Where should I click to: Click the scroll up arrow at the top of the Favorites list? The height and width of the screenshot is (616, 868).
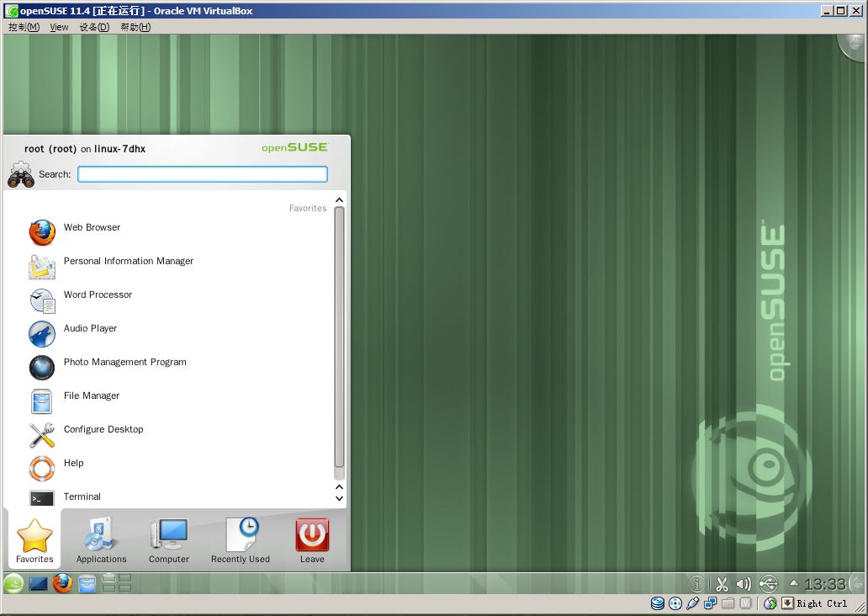(x=339, y=200)
